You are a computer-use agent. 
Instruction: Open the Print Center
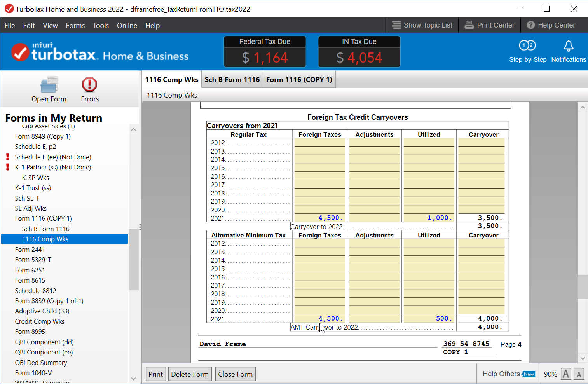[x=490, y=25]
